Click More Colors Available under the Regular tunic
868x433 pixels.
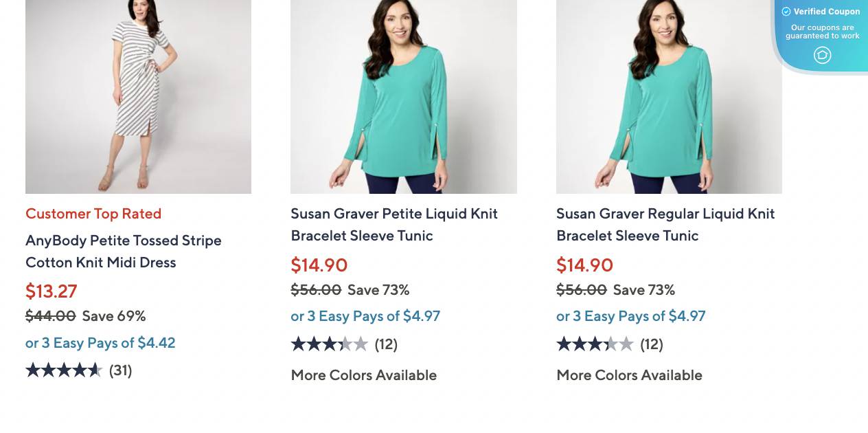(x=629, y=375)
